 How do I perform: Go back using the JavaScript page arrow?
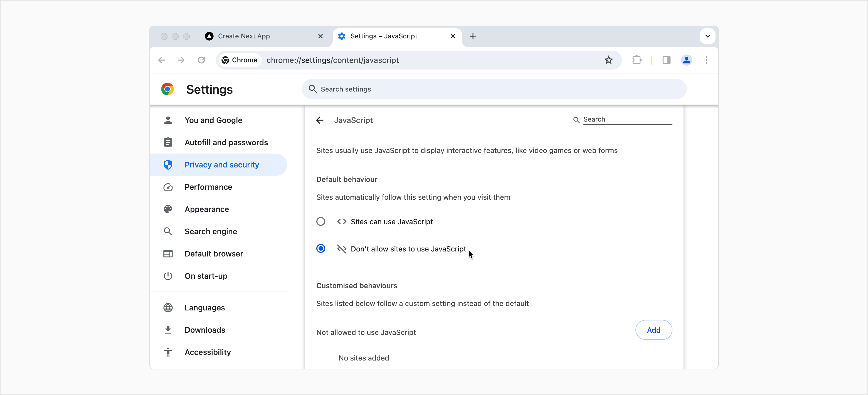click(319, 120)
